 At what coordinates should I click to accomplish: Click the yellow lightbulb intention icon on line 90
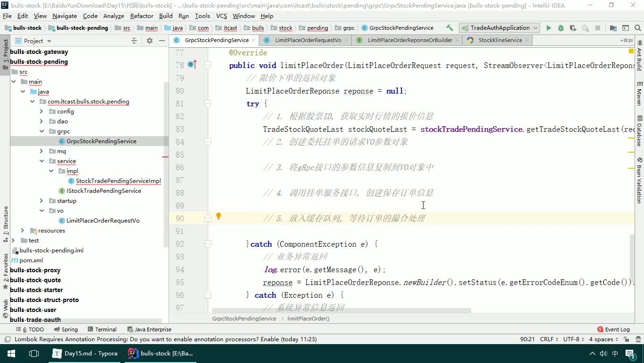[219, 216]
